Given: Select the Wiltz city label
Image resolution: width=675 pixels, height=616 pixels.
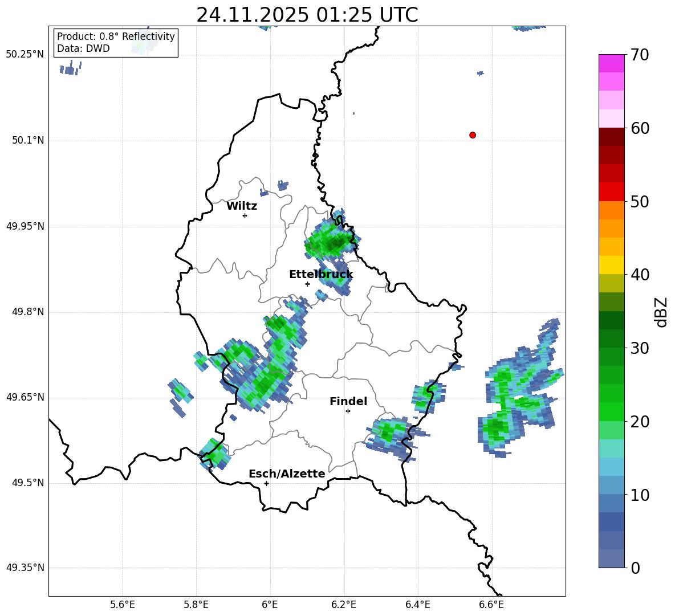Looking at the screenshot, I should 242,206.
